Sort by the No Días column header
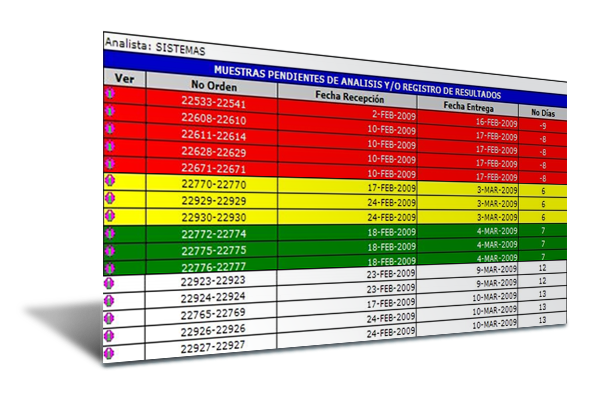600x400 pixels. click(x=543, y=113)
